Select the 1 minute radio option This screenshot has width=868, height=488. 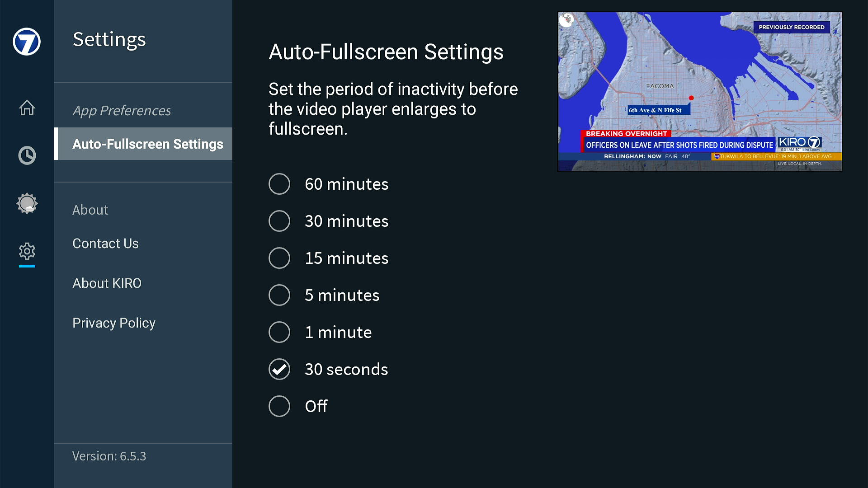(279, 333)
